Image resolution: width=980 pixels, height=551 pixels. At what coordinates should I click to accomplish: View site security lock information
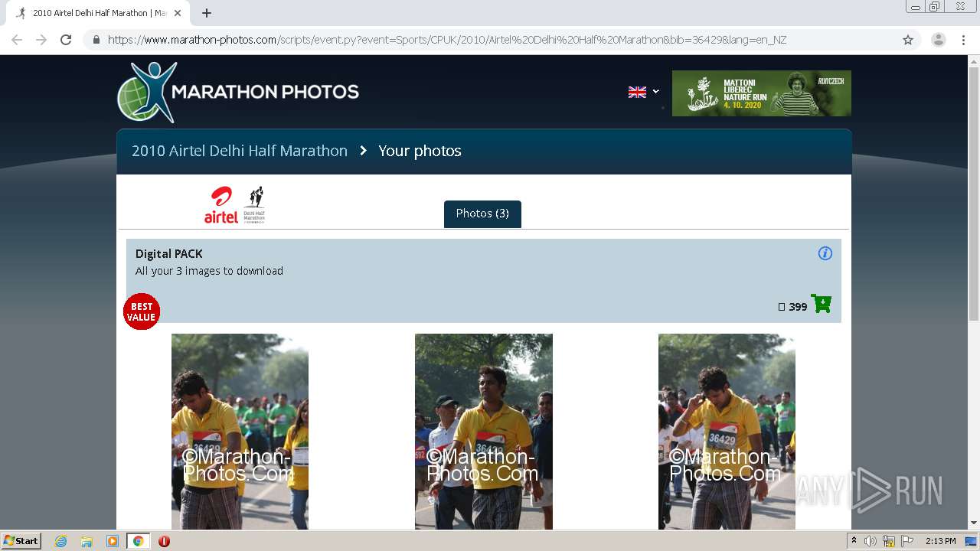pos(96,40)
